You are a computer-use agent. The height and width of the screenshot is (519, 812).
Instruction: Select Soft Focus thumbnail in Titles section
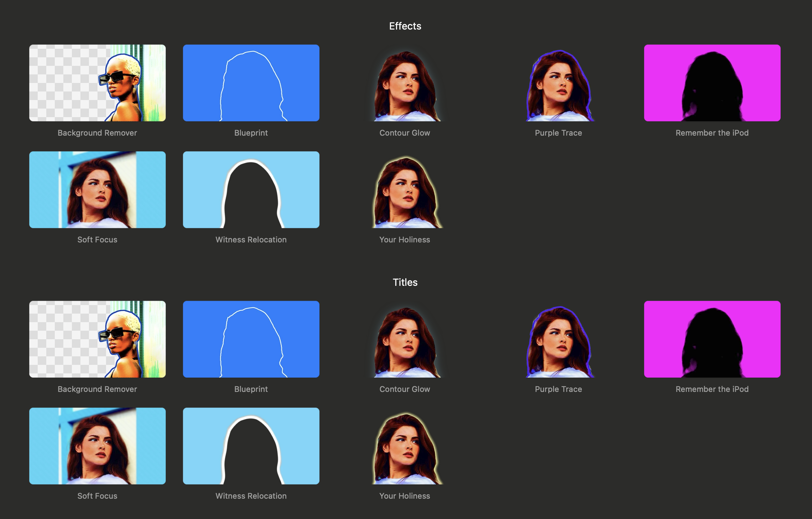pos(97,446)
